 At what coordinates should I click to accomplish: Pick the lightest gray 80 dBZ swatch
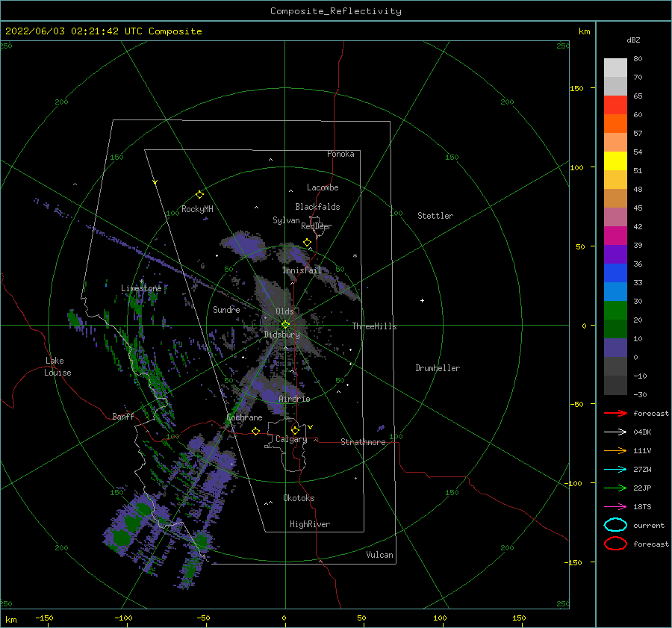click(615, 68)
